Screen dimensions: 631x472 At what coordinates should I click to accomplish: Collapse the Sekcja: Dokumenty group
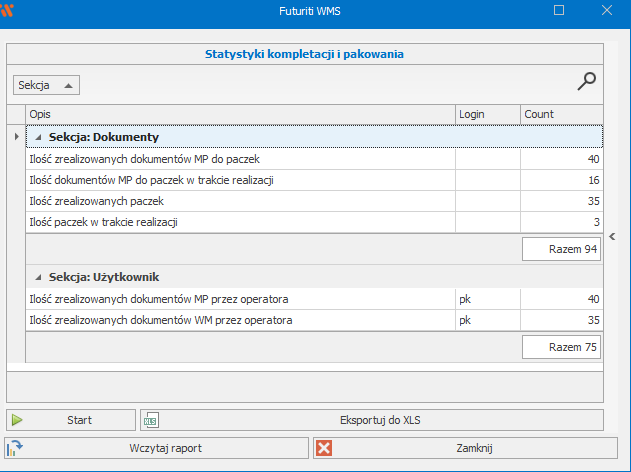click(38, 137)
